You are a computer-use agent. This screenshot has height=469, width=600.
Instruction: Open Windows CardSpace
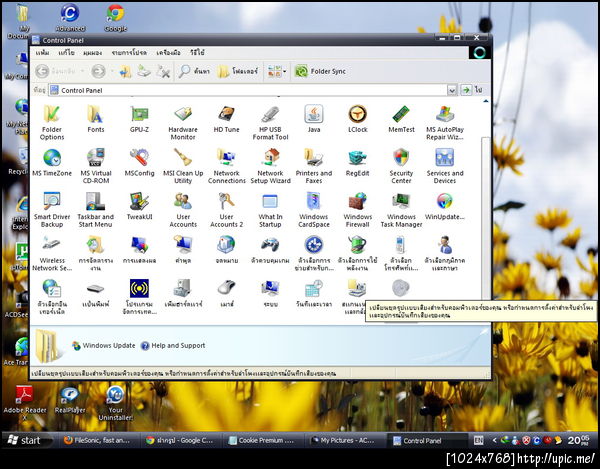pyautogui.click(x=314, y=210)
